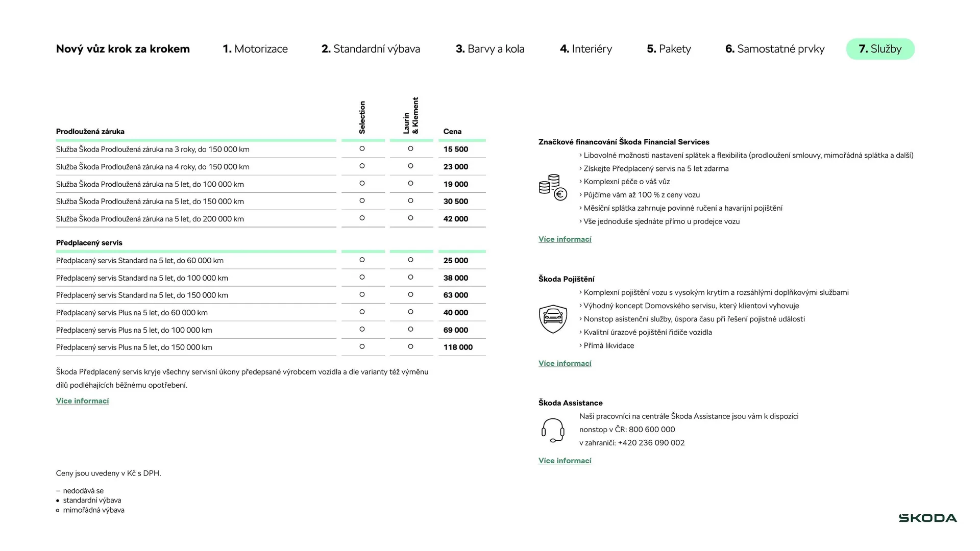Click row Předplacený servis Standard do 150 000 km

[x=271, y=295]
